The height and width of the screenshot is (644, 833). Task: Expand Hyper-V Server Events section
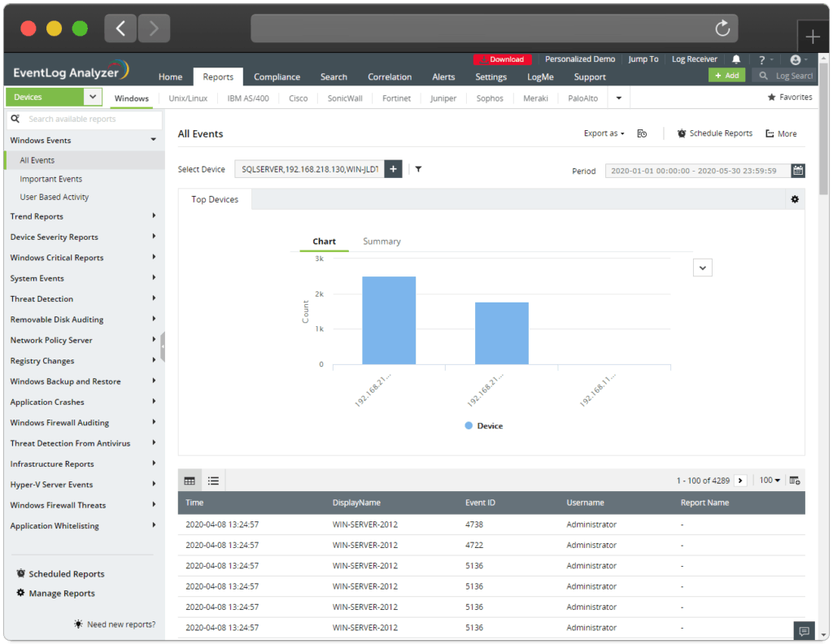coord(154,484)
